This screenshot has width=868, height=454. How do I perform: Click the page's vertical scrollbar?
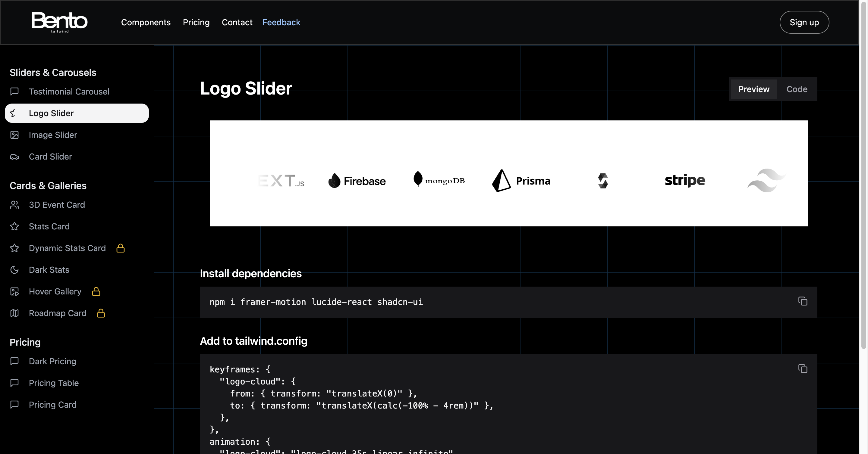[x=863, y=175]
